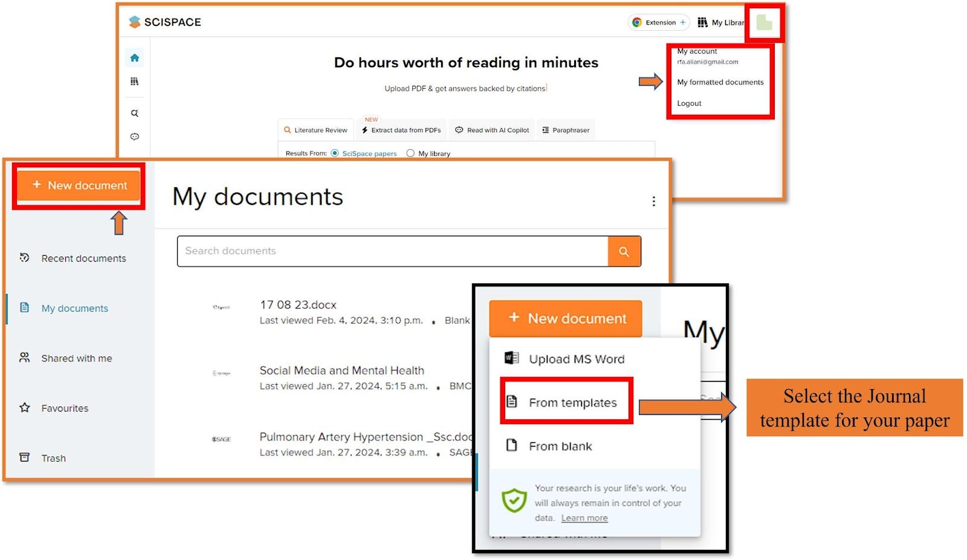Viewport: 967px width, 560px height.
Task: Click the thumbnail beside 17 08 23.docx
Action: pyautogui.click(x=221, y=307)
